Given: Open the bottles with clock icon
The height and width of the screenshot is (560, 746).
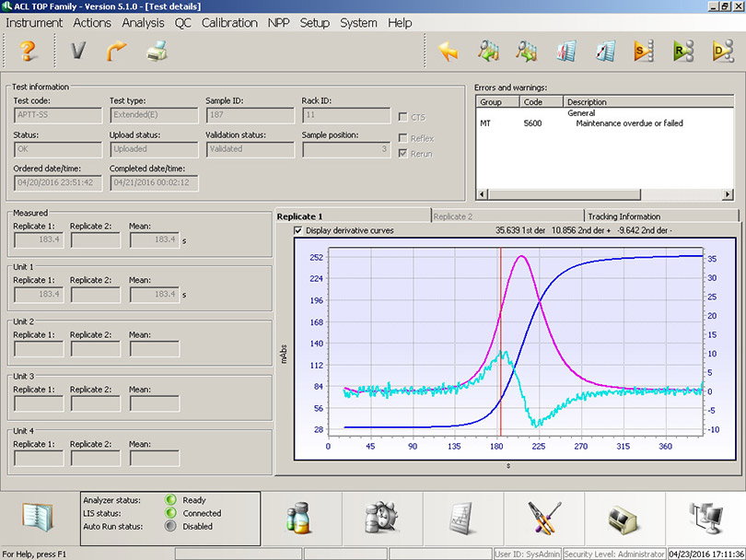Looking at the screenshot, I should coord(382,518).
